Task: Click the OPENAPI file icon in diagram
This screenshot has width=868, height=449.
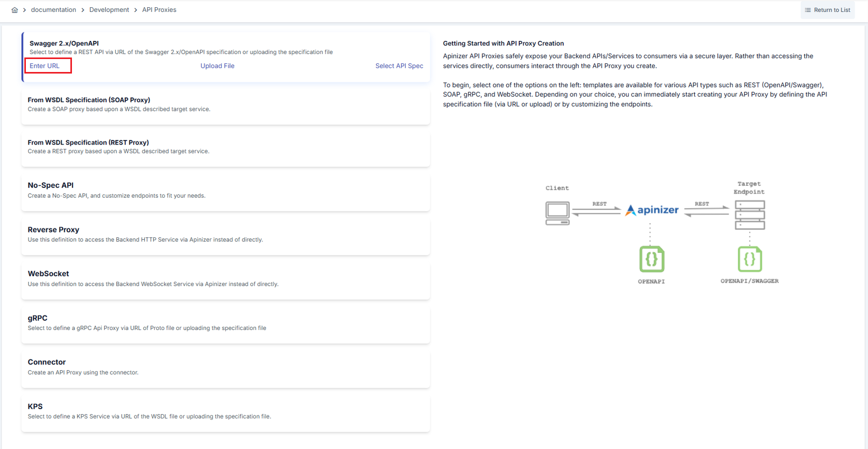Action: [x=652, y=259]
